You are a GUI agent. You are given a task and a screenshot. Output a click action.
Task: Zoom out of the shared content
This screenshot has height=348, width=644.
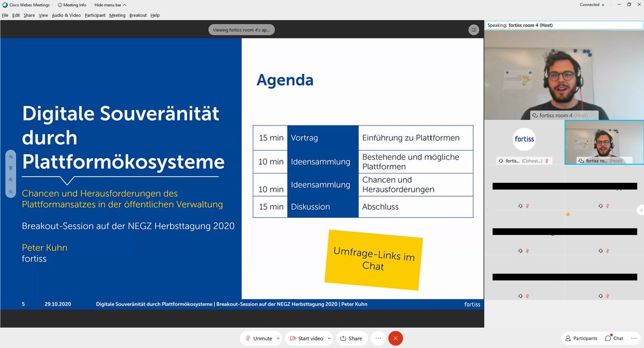tap(11, 191)
